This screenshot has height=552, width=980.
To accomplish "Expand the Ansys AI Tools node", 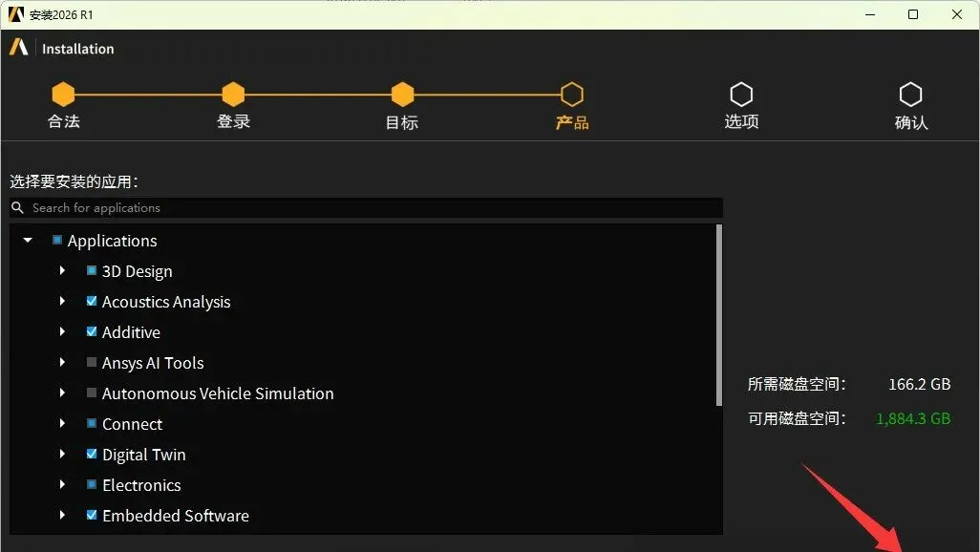I will [62, 362].
